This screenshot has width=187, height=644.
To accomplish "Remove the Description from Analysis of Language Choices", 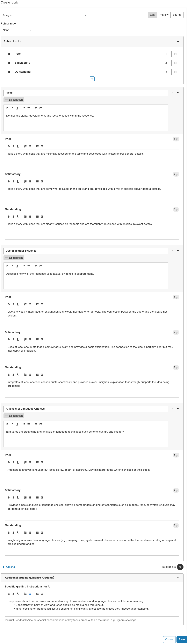I will pos(14,416).
